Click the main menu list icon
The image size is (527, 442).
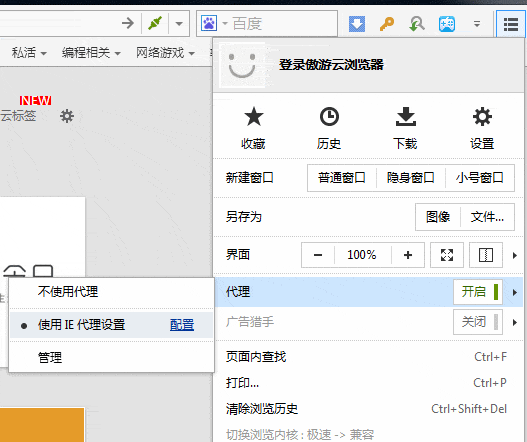pyautogui.click(x=511, y=24)
